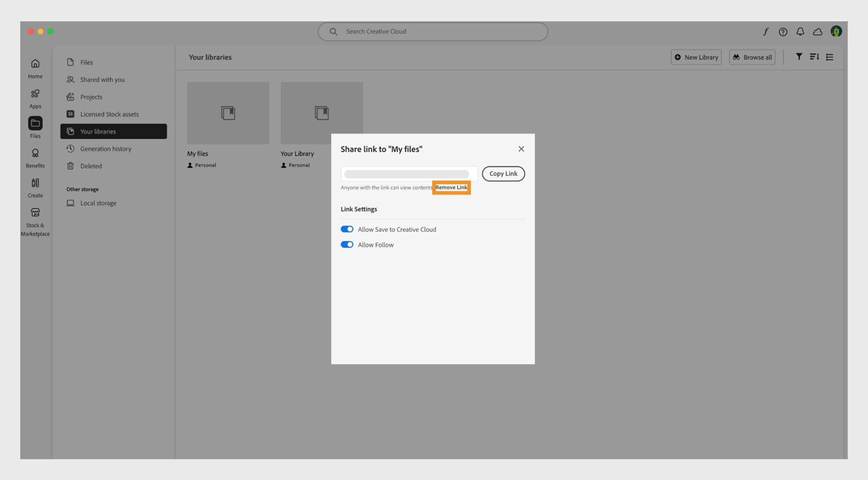The height and width of the screenshot is (480, 868).
Task: Turn off Allow Follow
Action: 347,244
